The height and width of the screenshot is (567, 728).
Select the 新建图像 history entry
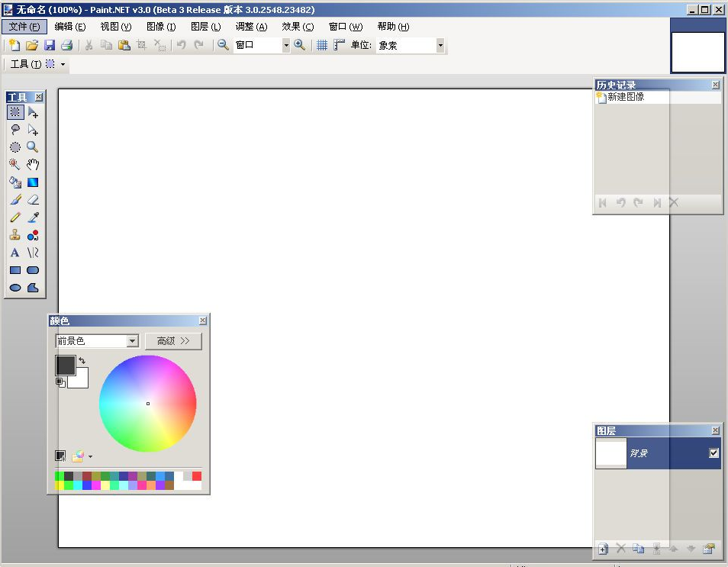click(x=658, y=97)
